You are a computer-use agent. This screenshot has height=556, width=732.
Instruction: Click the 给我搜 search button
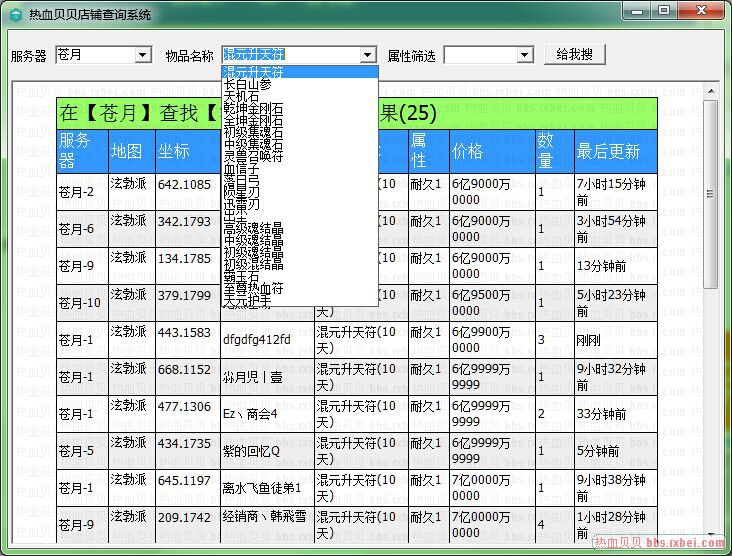click(x=574, y=54)
